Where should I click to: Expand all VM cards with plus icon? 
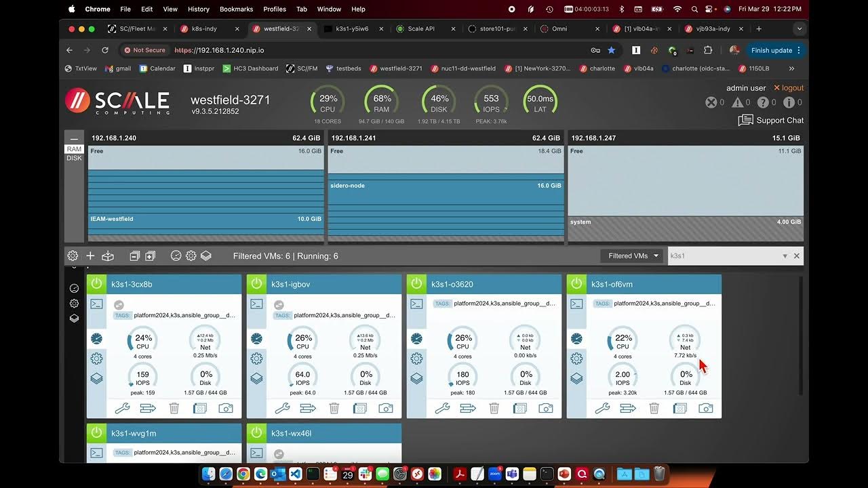coord(150,256)
